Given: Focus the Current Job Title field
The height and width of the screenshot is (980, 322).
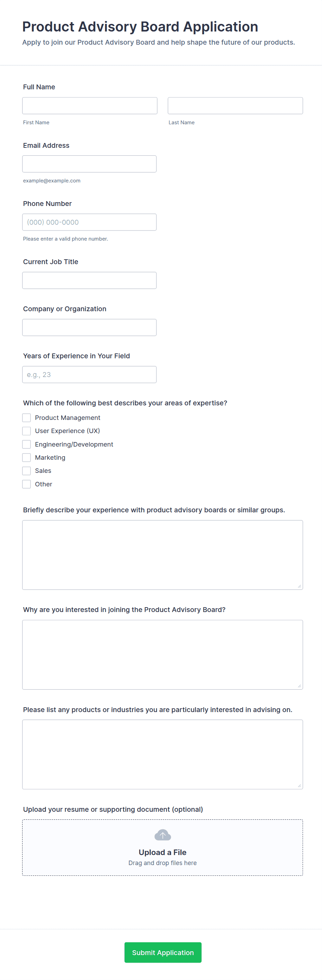Looking at the screenshot, I should click(89, 280).
